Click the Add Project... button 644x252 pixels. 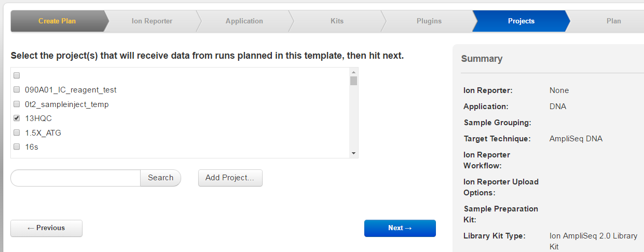click(x=230, y=178)
